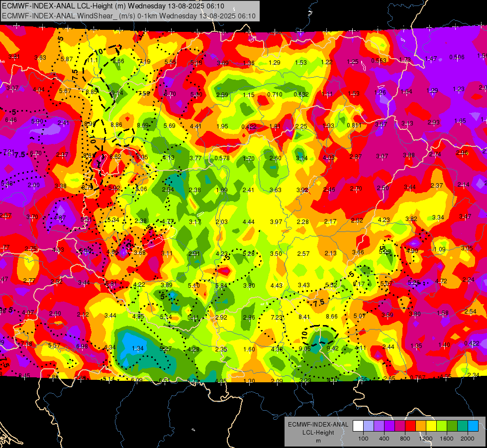Click the wind shear value "4.90"

point(412,250)
